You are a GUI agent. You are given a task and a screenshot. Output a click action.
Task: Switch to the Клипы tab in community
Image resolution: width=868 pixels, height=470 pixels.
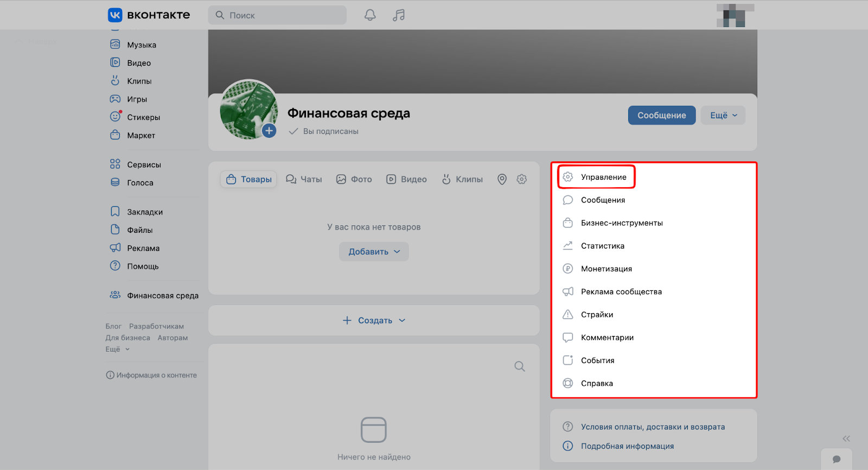point(462,179)
